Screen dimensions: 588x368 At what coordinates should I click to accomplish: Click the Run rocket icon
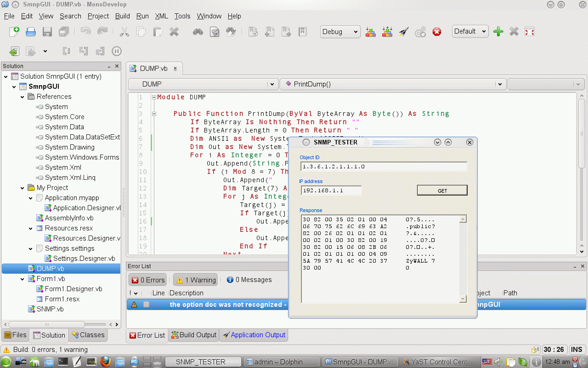(403, 32)
